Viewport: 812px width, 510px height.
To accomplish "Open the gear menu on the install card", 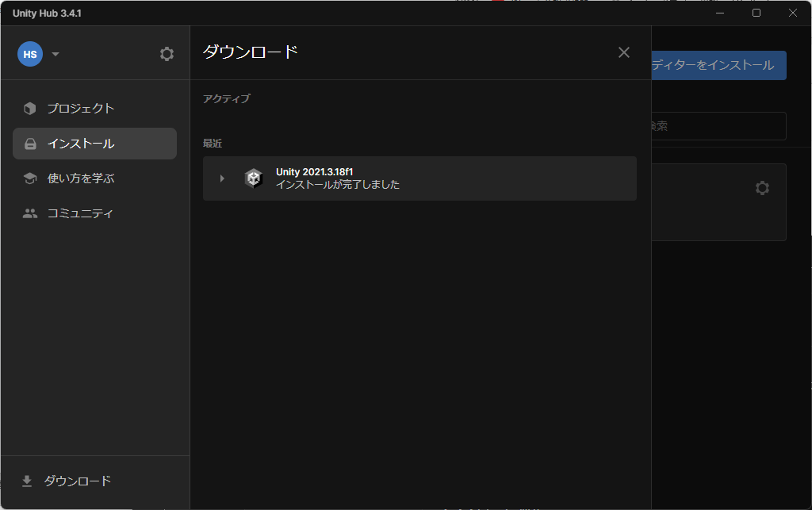I will coord(762,188).
